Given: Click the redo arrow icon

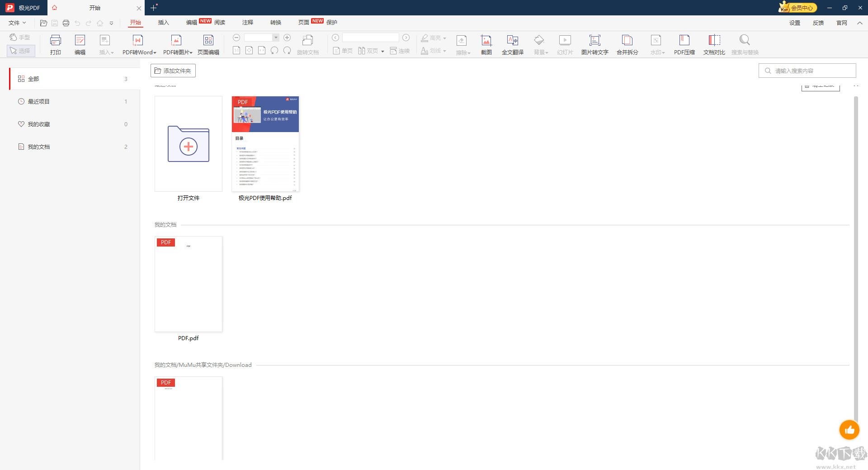Looking at the screenshot, I should 89,23.
